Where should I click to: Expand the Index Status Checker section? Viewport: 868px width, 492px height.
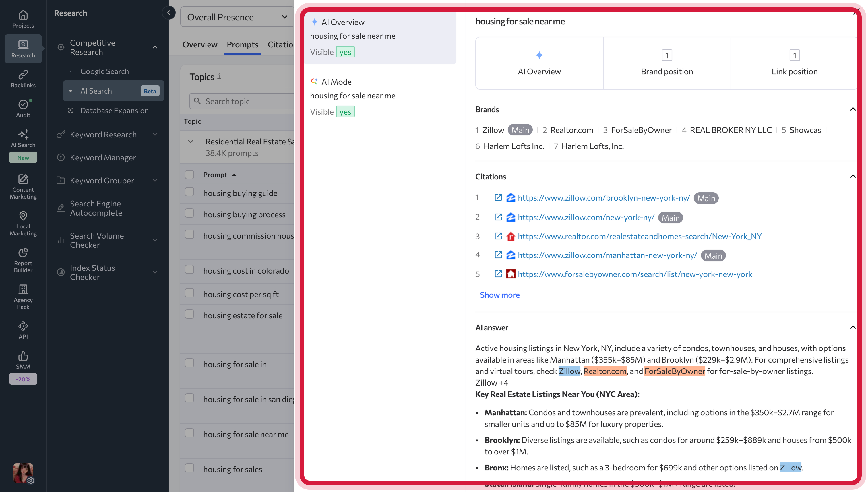(x=155, y=272)
